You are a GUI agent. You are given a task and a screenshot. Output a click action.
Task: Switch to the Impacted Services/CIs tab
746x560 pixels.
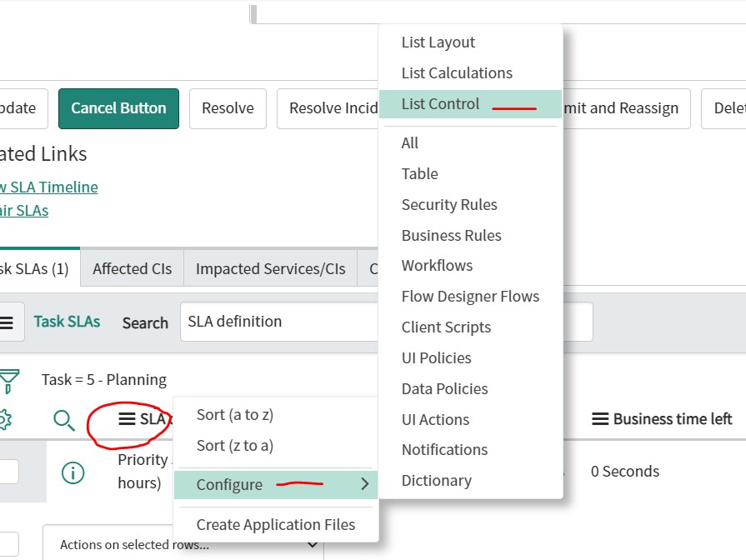[x=270, y=268]
